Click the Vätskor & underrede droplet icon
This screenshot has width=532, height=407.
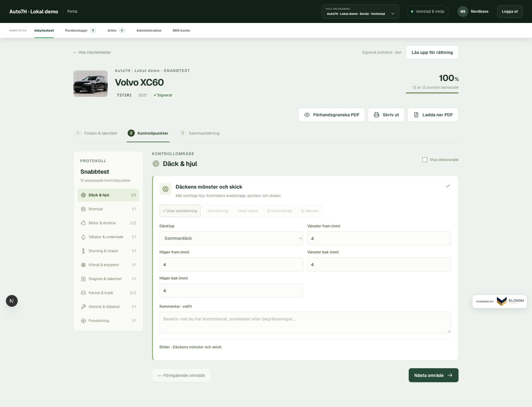83,237
